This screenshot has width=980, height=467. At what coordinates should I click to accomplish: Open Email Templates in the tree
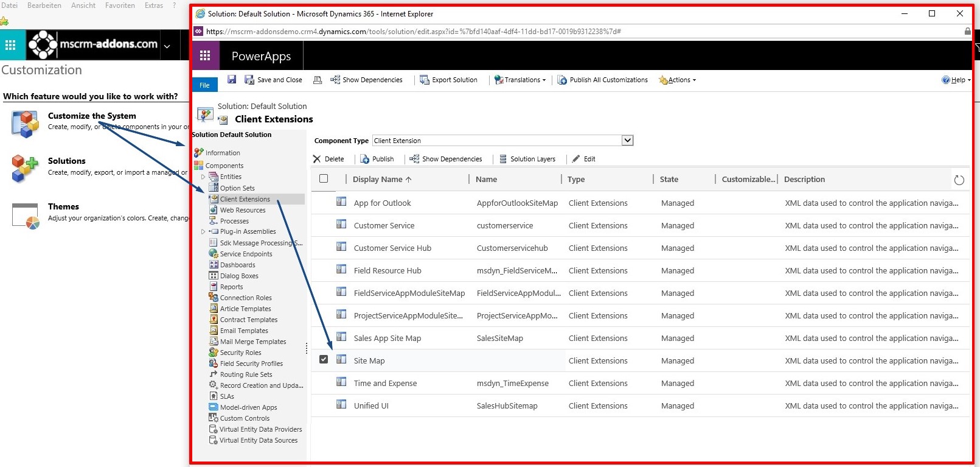pyautogui.click(x=244, y=331)
